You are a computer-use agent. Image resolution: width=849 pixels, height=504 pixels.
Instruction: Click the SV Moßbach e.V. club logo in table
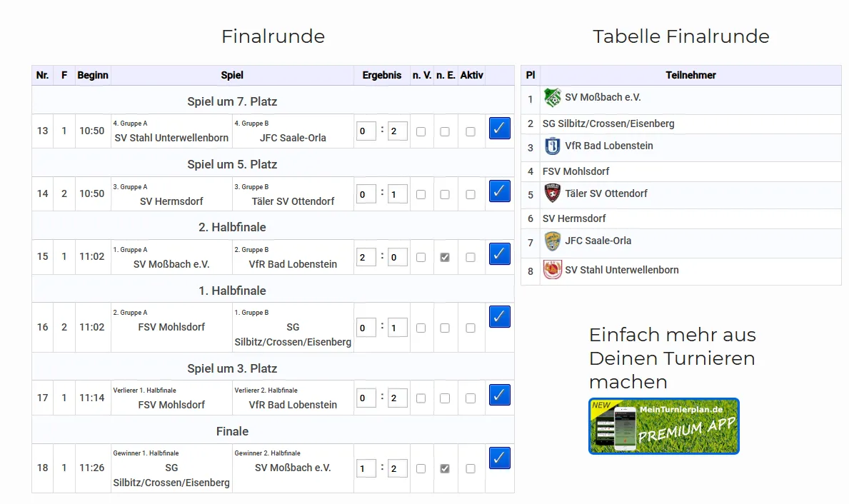point(552,98)
